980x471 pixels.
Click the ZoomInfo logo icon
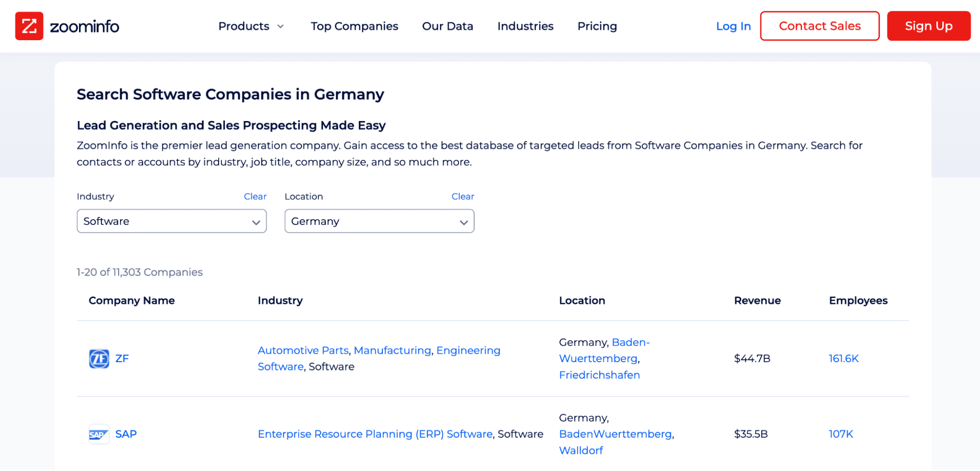[29, 26]
